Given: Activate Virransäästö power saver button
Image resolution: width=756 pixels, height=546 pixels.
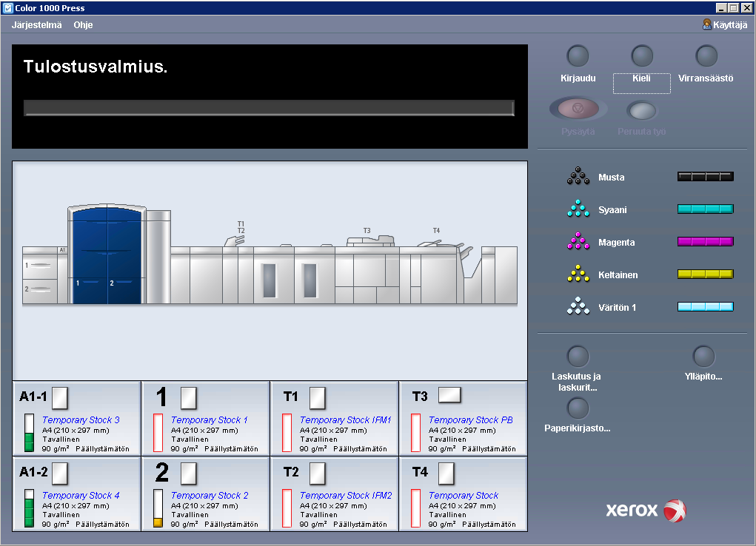Looking at the screenshot, I should (706, 56).
